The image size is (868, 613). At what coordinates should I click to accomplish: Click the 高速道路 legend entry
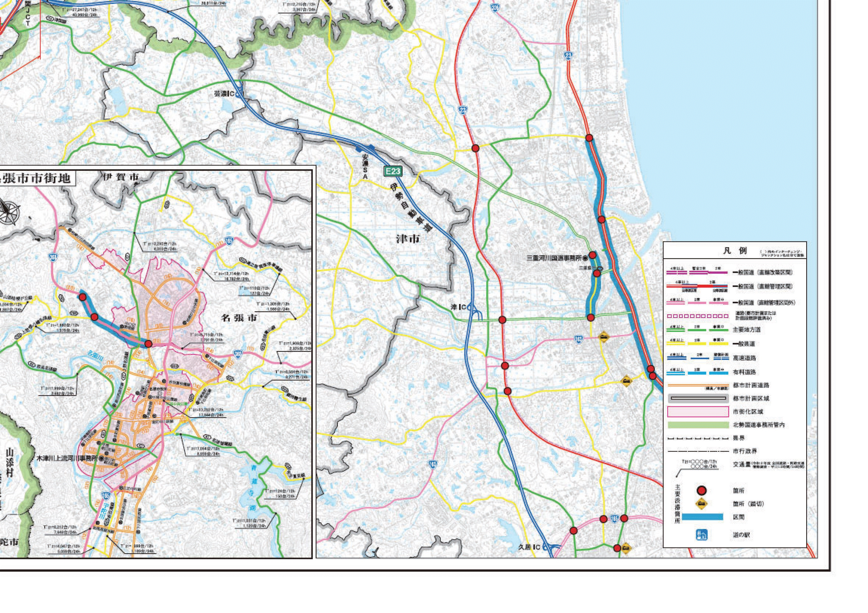744,357
